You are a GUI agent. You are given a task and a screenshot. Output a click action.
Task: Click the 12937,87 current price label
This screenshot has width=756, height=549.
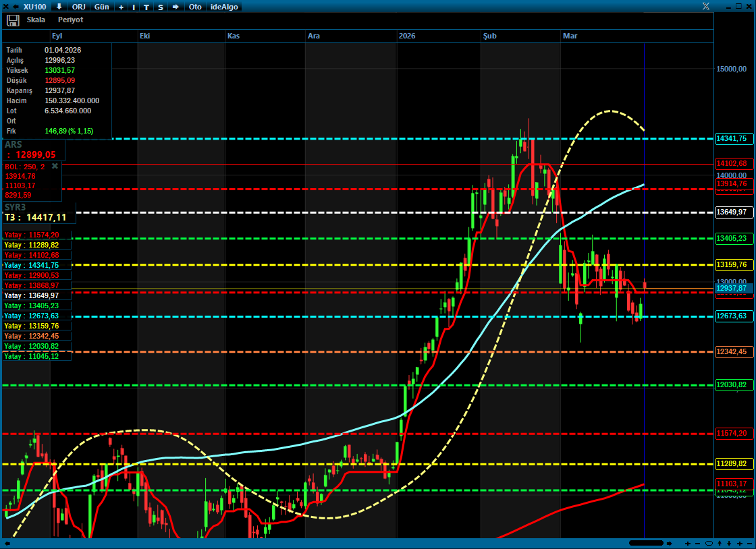tap(734, 289)
